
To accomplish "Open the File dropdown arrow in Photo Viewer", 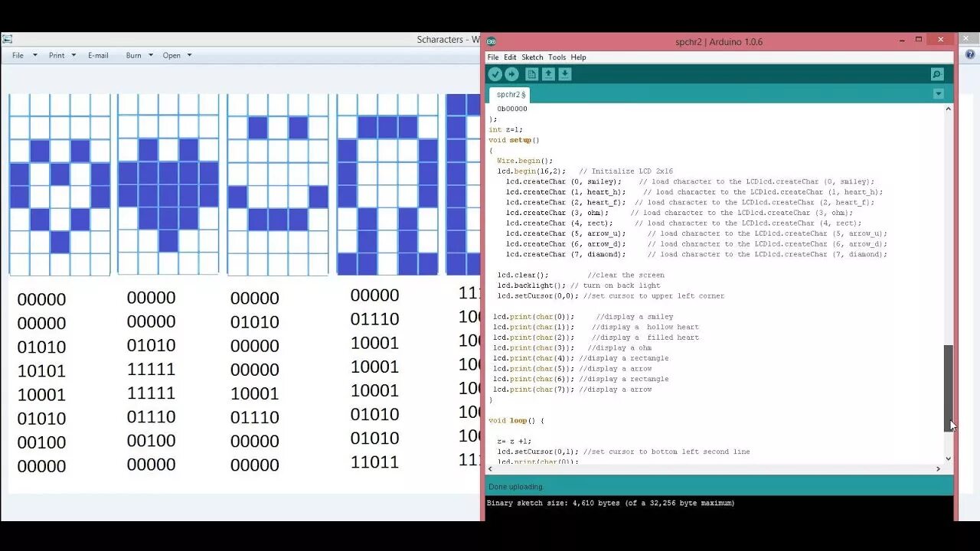I will pos(34,55).
